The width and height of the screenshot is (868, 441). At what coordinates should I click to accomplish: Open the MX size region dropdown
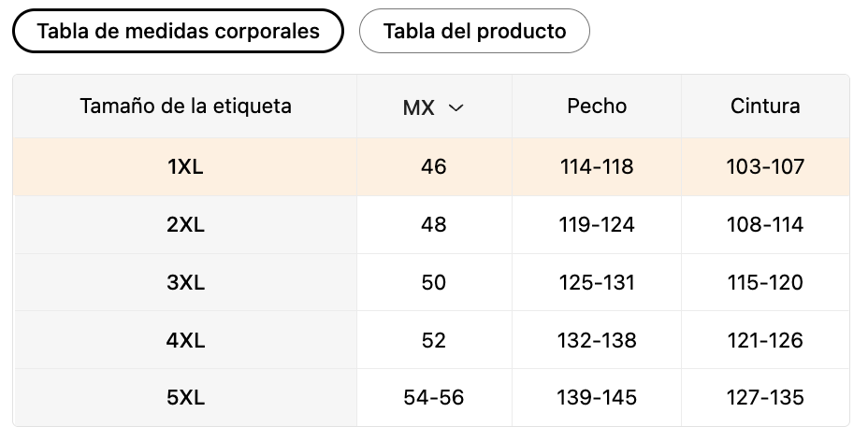click(x=433, y=107)
